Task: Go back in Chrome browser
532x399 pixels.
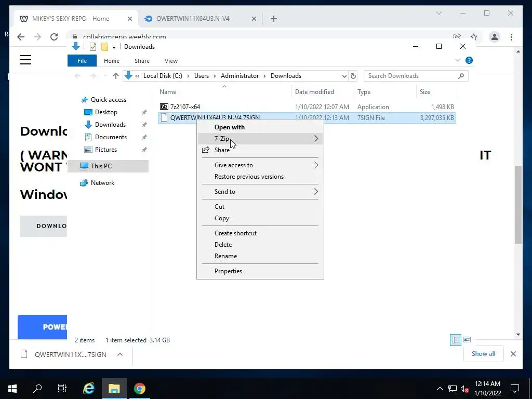Action: point(21,37)
